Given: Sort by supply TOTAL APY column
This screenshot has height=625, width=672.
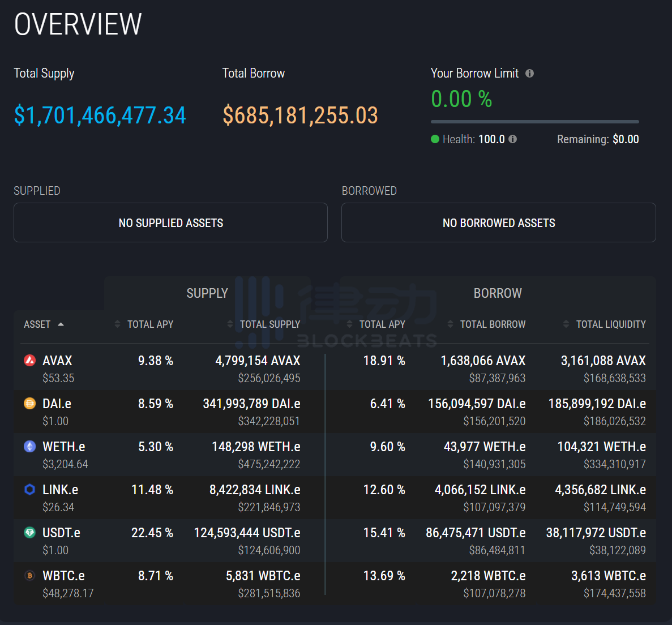Looking at the screenshot, I should coord(144,324).
